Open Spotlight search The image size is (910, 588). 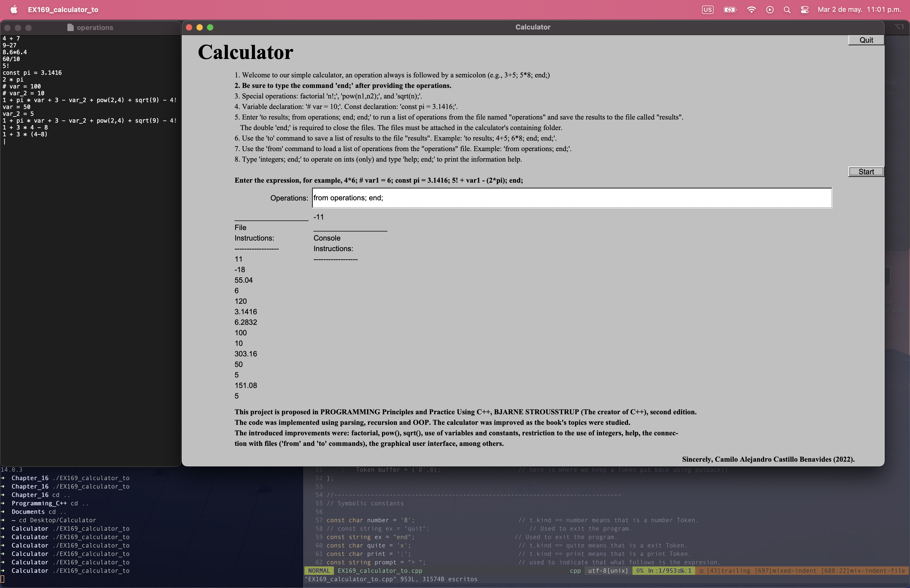click(x=787, y=9)
